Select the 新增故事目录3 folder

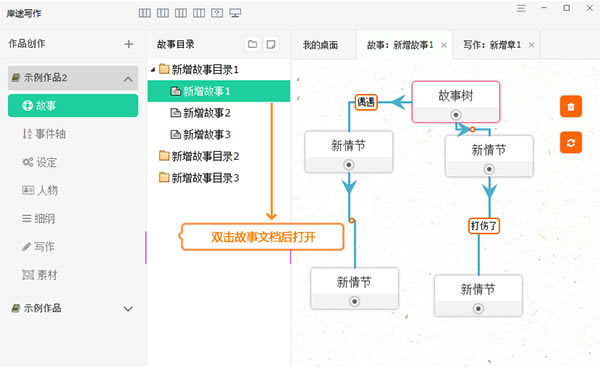199,178
